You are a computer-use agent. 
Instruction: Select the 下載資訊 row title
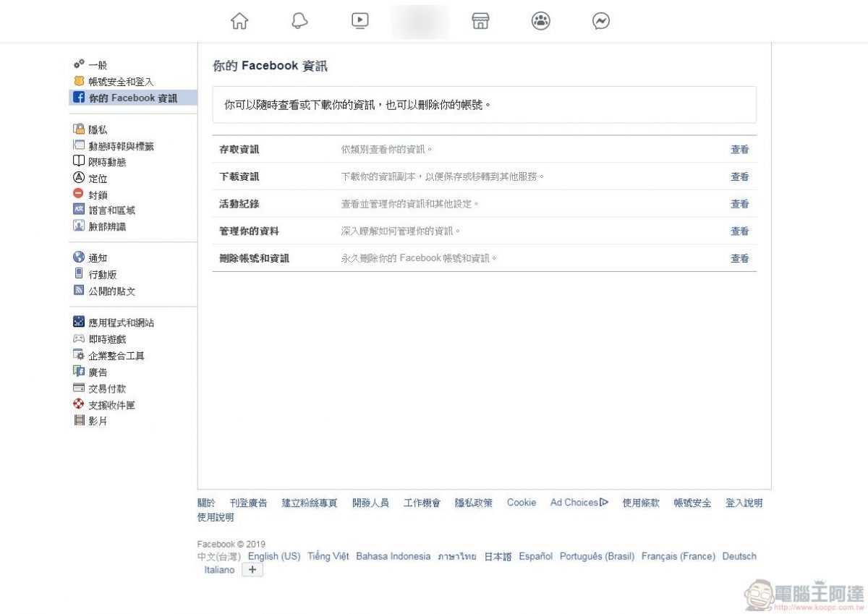click(239, 176)
